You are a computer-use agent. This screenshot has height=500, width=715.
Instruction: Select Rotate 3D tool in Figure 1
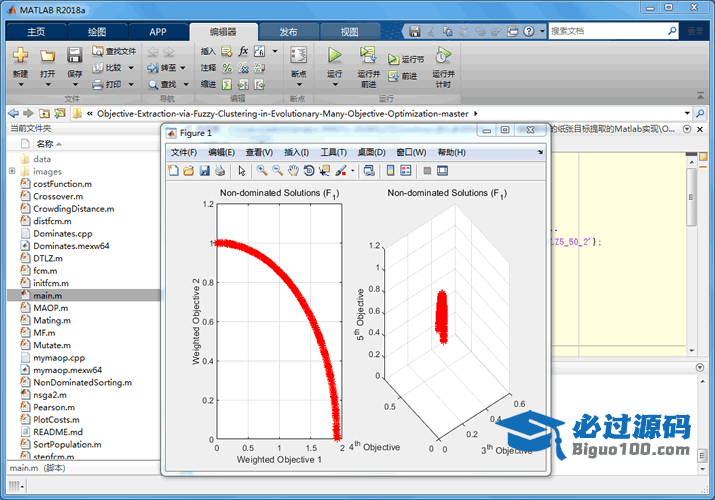[x=309, y=171]
